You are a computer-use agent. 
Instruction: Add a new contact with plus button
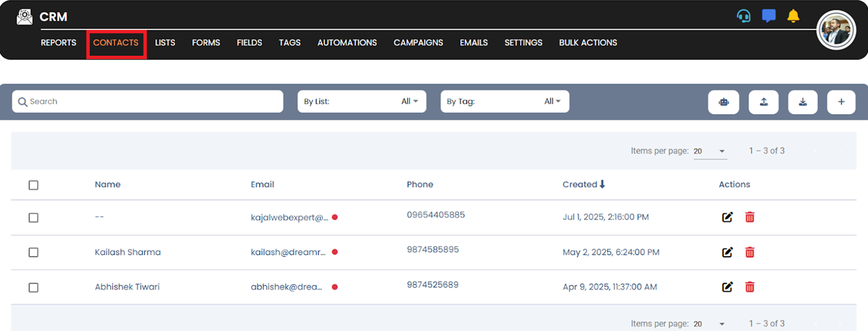pyautogui.click(x=841, y=102)
